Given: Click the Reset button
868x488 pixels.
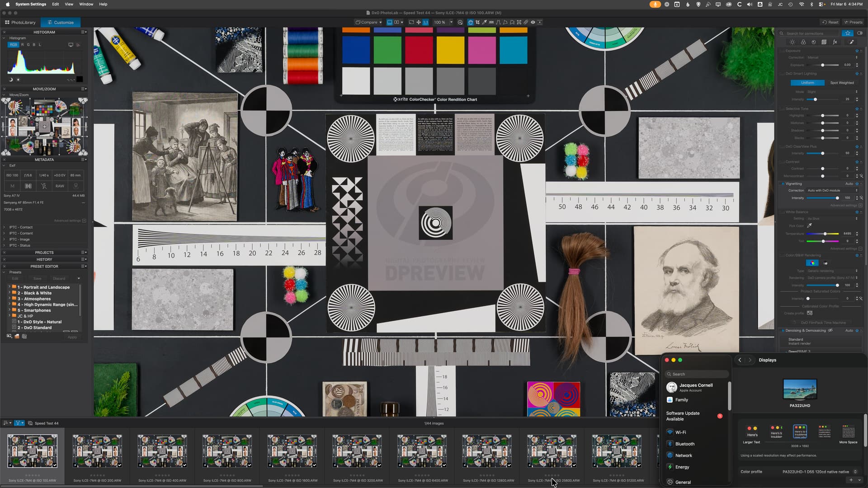Looking at the screenshot, I should point(830,22).
